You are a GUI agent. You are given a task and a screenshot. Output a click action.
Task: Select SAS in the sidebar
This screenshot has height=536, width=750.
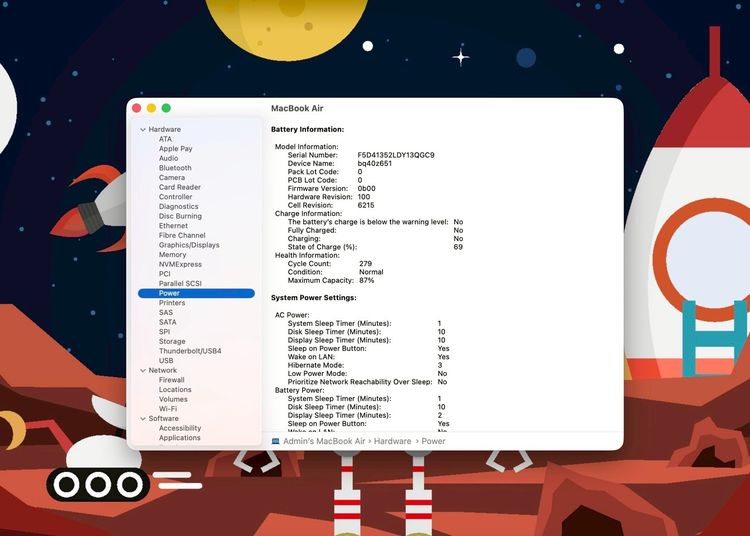click(166, 313)
